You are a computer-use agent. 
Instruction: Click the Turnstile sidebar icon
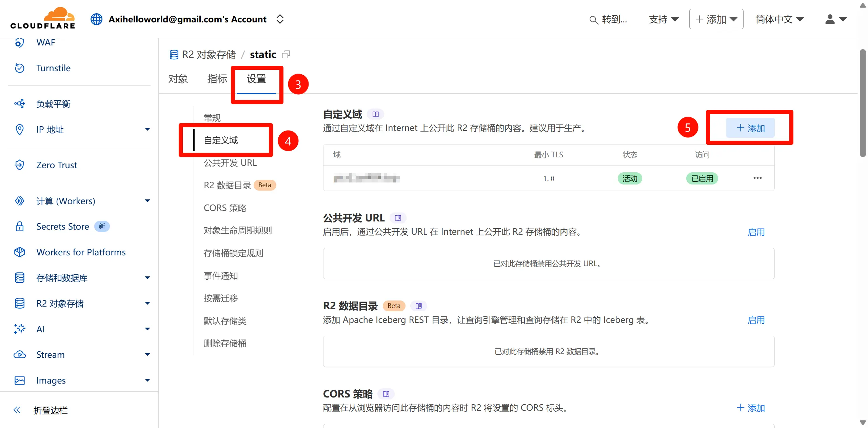pos(20,68)
